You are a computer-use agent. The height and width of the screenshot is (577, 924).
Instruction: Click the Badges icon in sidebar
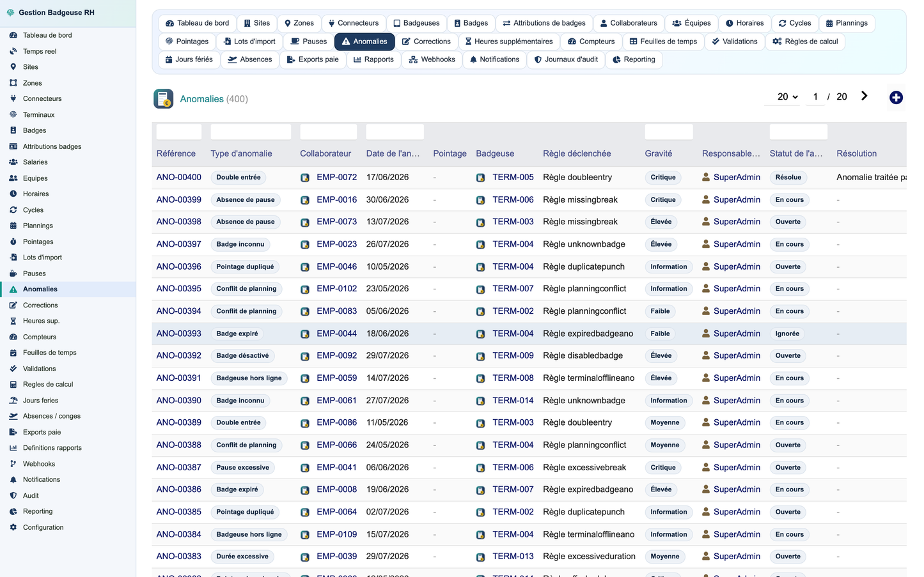pos(13,130)
